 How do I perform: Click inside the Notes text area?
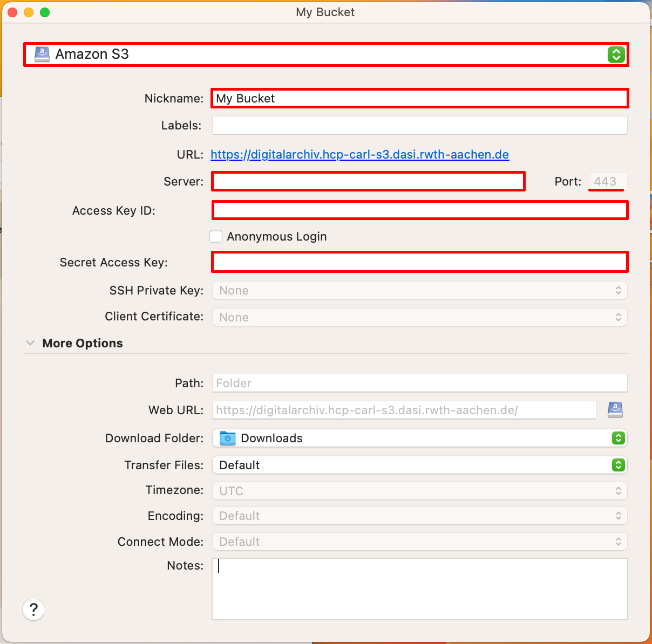tap(420, 588)
